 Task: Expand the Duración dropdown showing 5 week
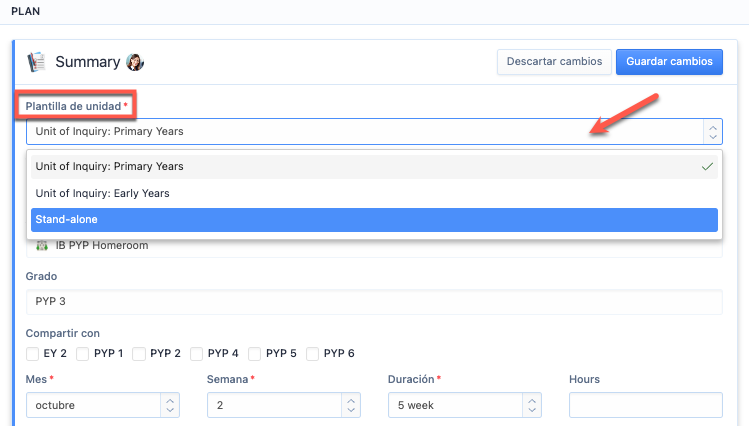[465, 405]
